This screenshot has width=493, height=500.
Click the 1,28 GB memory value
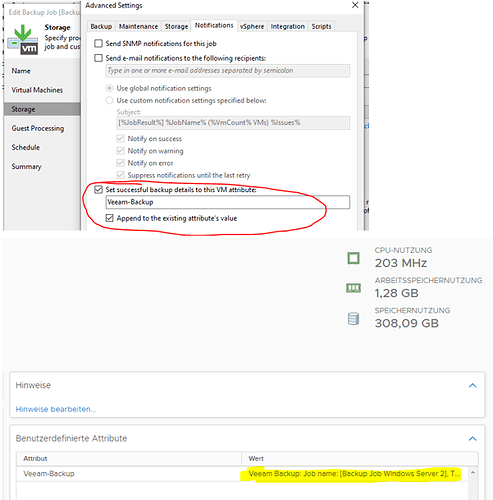tap(396, 293)
